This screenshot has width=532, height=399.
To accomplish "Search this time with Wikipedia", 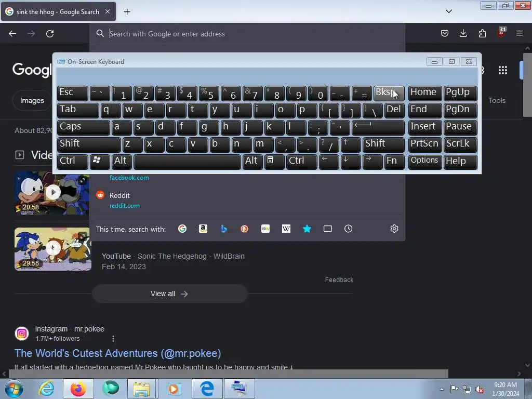I will 286,229.
